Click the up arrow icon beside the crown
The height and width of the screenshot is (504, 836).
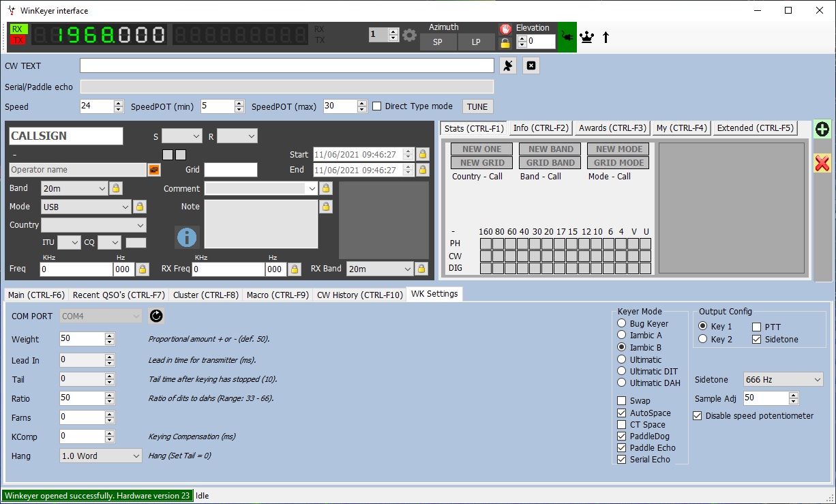tap(606, 38)
